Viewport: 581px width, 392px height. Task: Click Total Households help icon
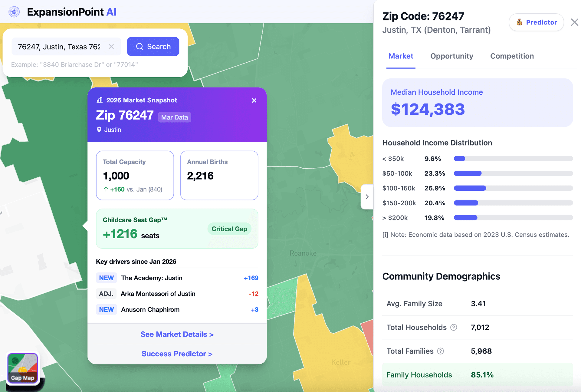pyautogui.click(x=454, y=328)
